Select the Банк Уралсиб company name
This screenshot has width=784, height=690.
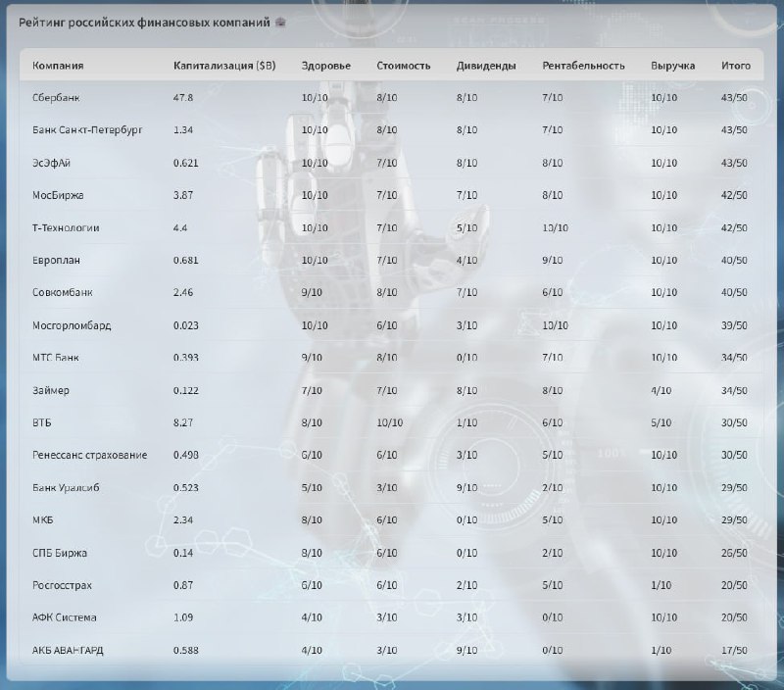click(66, 487)
